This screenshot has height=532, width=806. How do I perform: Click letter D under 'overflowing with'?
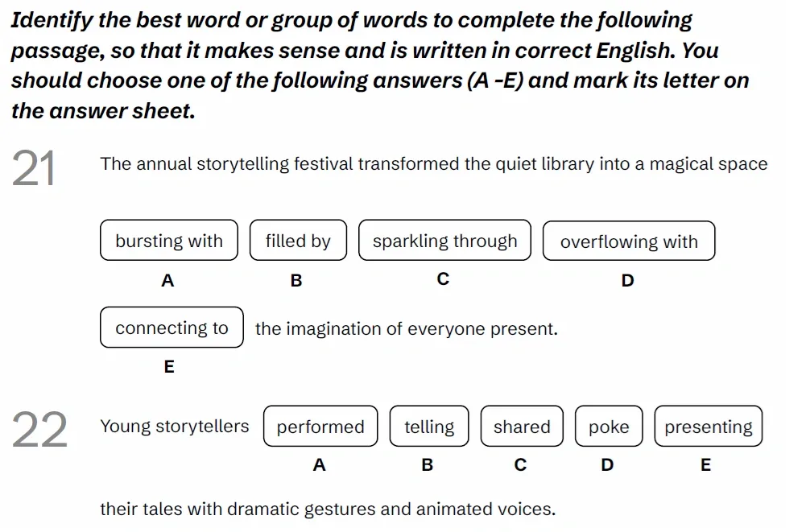(x=628, y=281)
